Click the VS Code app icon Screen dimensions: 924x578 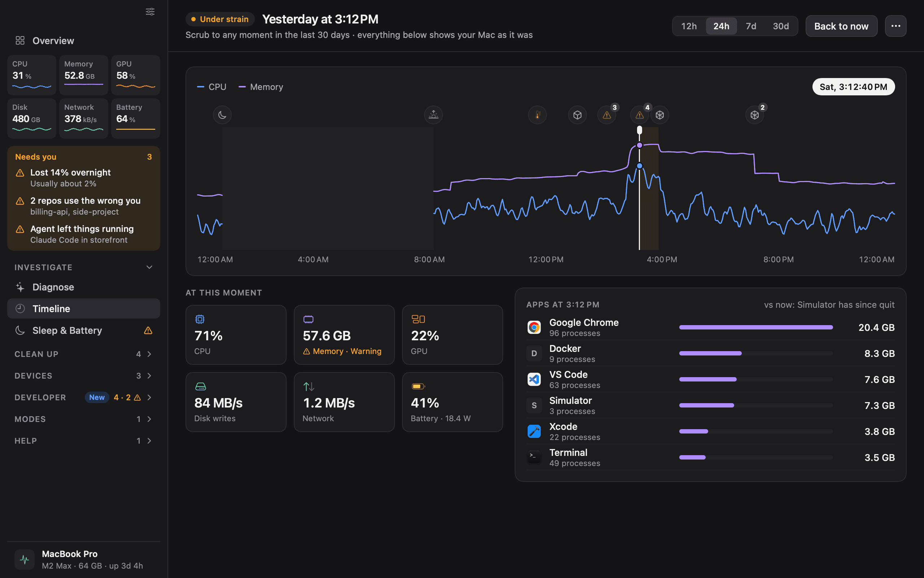(x=534, y=379)
